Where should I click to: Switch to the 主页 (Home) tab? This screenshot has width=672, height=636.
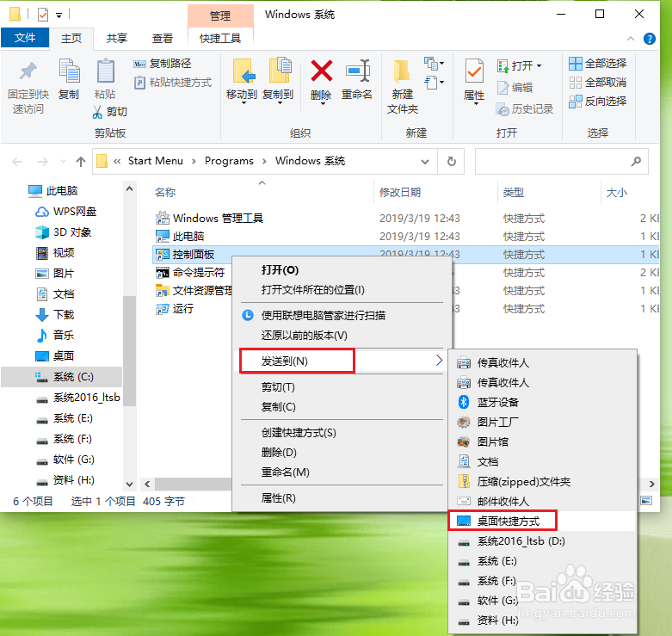coord(71,39)
